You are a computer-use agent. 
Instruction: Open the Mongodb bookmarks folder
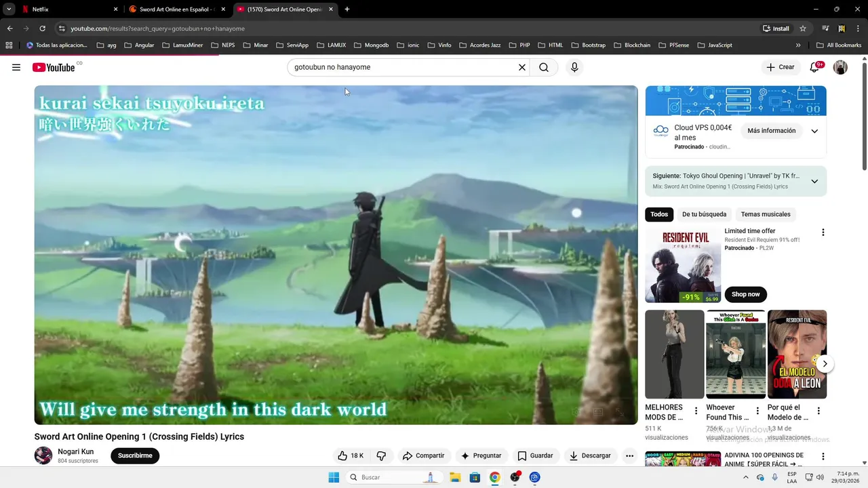coord(371,45)
